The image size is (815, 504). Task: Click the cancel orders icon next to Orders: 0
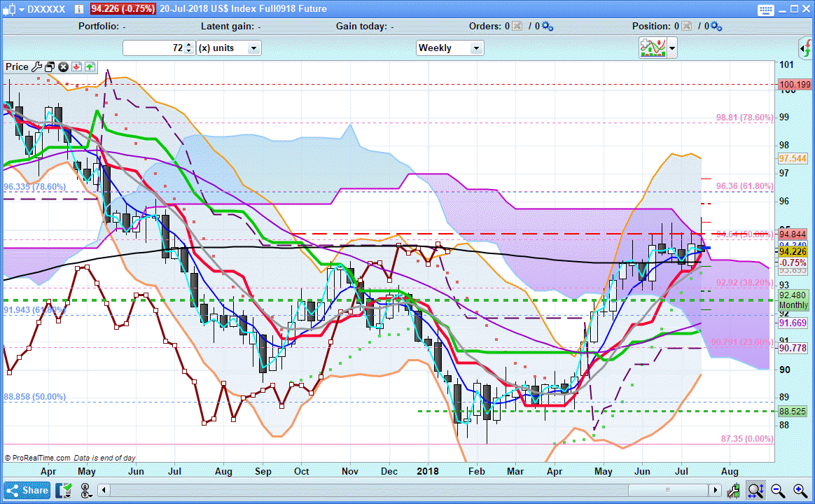[x=517, y=26]
